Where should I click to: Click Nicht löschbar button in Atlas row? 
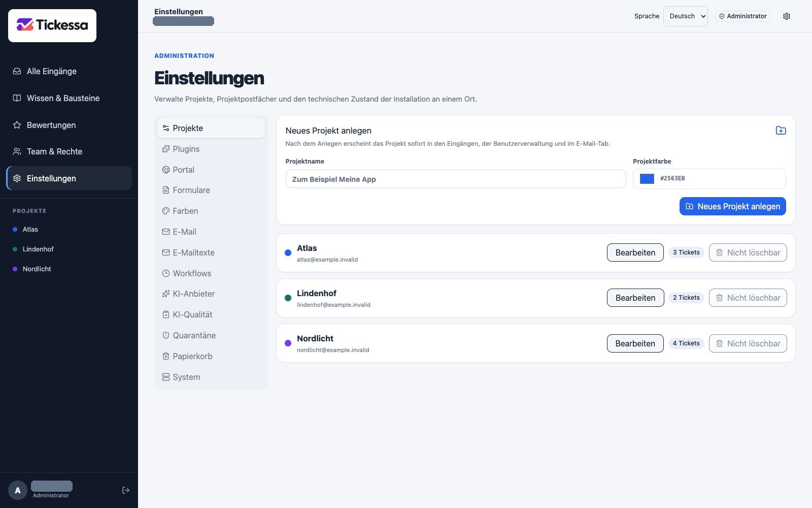pos(748,252)
